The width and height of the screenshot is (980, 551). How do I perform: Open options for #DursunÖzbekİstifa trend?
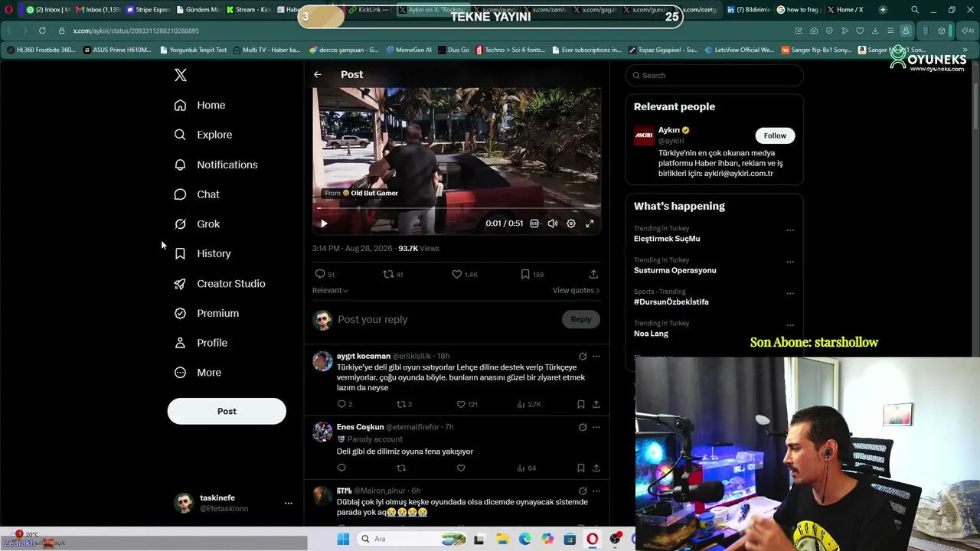[790, 294]
